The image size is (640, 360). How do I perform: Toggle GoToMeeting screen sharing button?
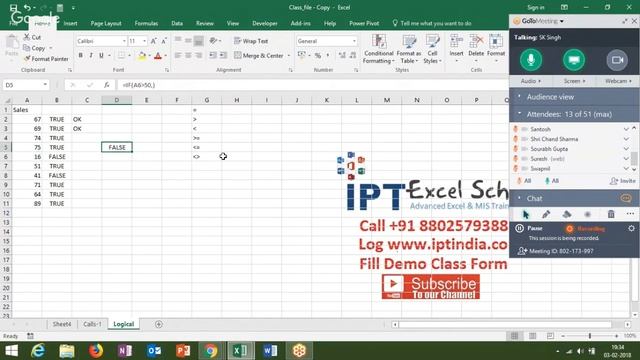tap(574, 60)
